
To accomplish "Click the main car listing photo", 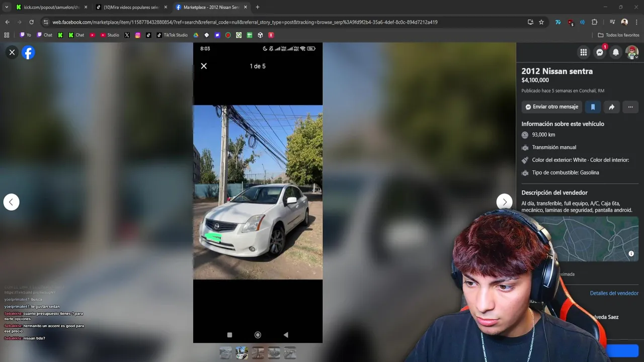I will coord(258,192).
